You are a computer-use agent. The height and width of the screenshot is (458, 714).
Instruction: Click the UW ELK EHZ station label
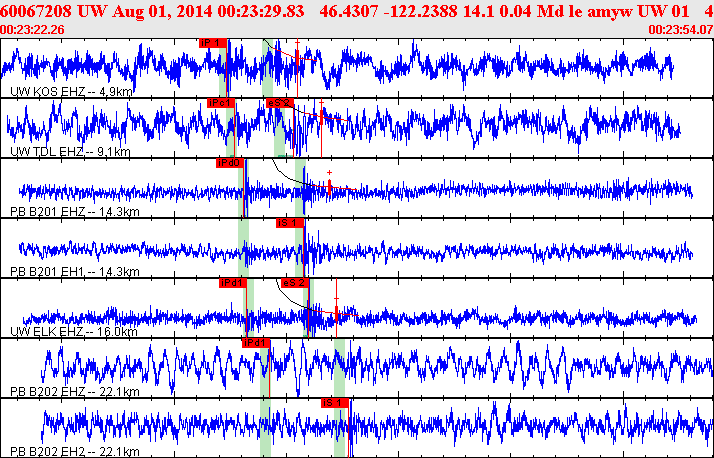click(x=74, y=331)
